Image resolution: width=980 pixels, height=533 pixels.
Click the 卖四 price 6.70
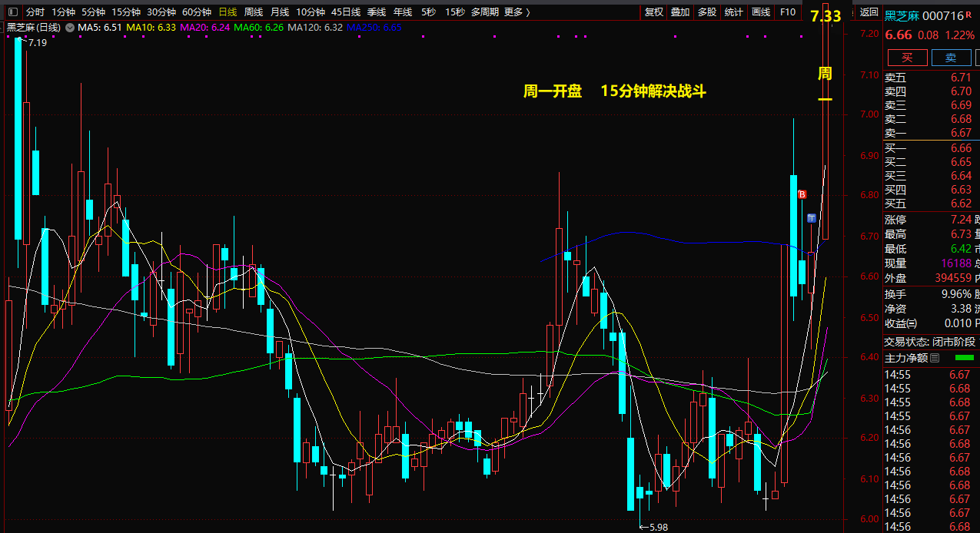[961, 91]
